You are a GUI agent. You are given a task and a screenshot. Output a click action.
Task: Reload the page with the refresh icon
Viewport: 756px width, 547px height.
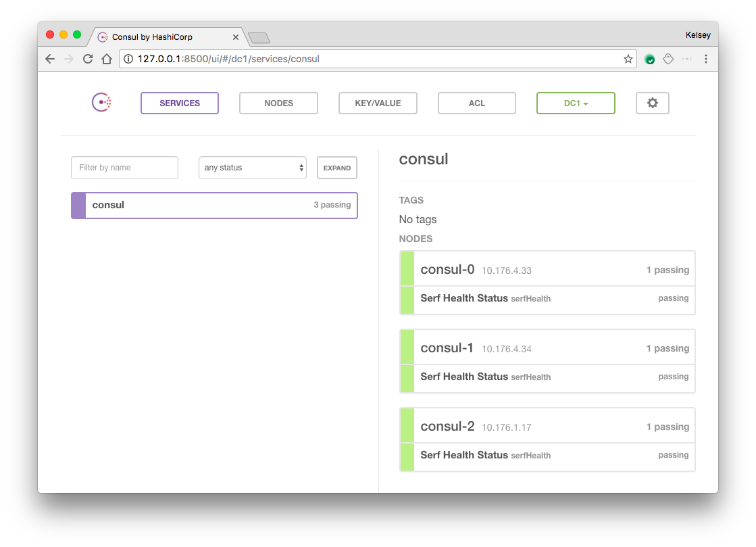(88, 59)
